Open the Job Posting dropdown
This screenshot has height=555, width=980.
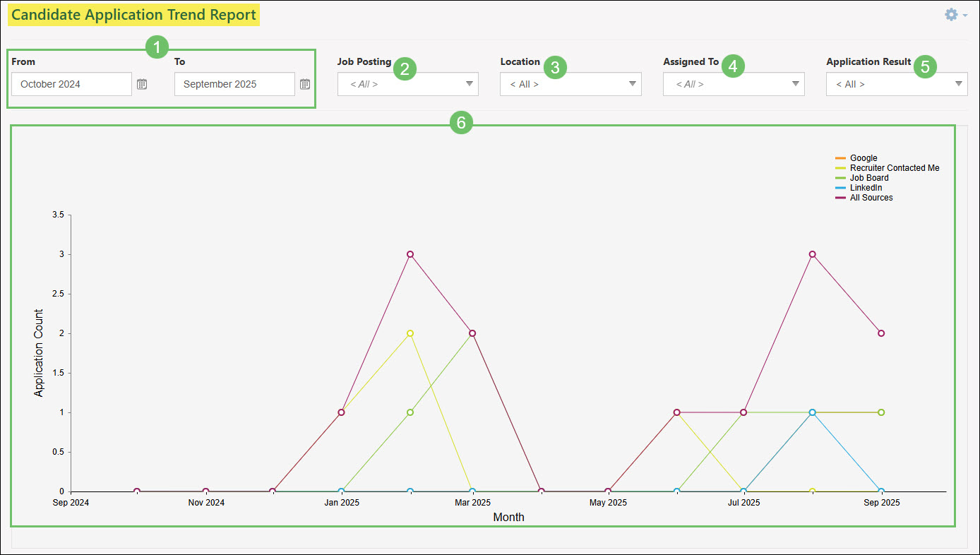469,83
